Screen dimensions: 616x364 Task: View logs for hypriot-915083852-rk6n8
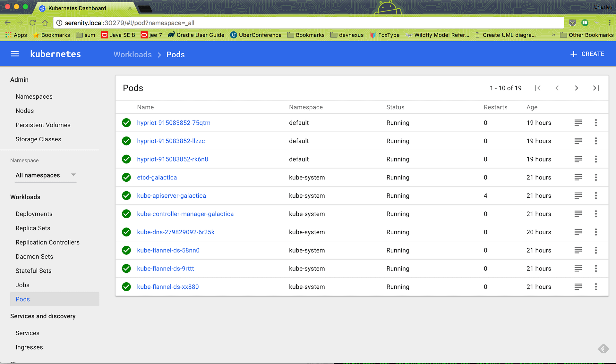(578, 159)
